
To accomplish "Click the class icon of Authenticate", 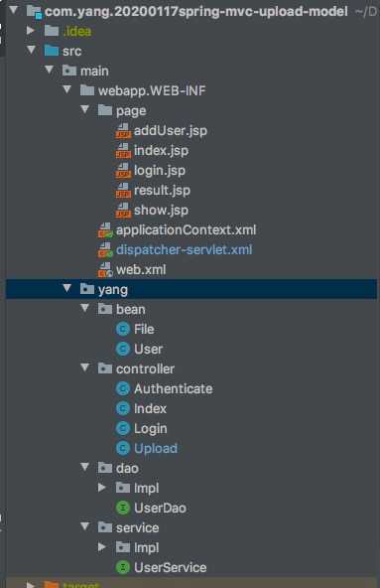I will click(x=123, y=389).
